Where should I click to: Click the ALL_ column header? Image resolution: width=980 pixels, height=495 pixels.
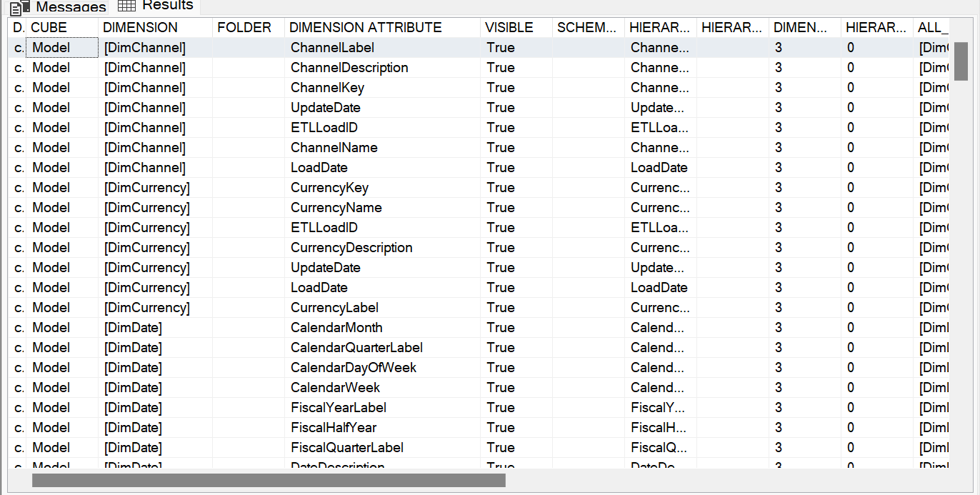[x=931, y=28]
